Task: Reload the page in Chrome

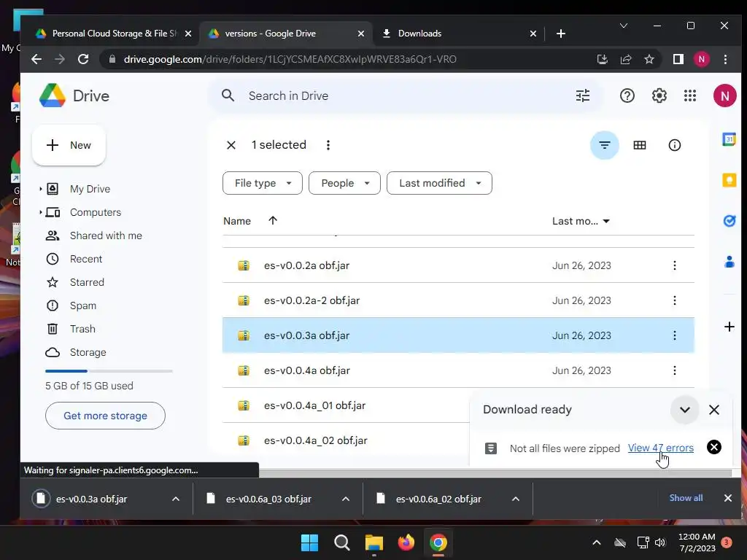Action: (x=83, y=59)
